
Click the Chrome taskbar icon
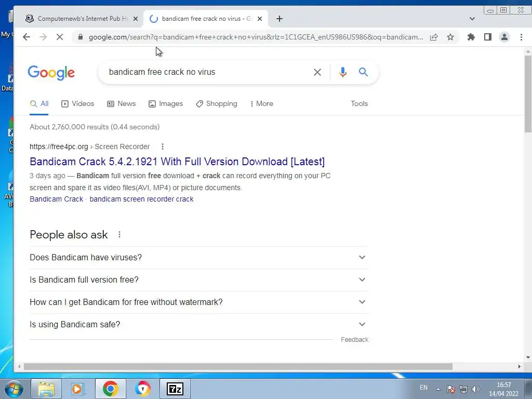point(110,389)
